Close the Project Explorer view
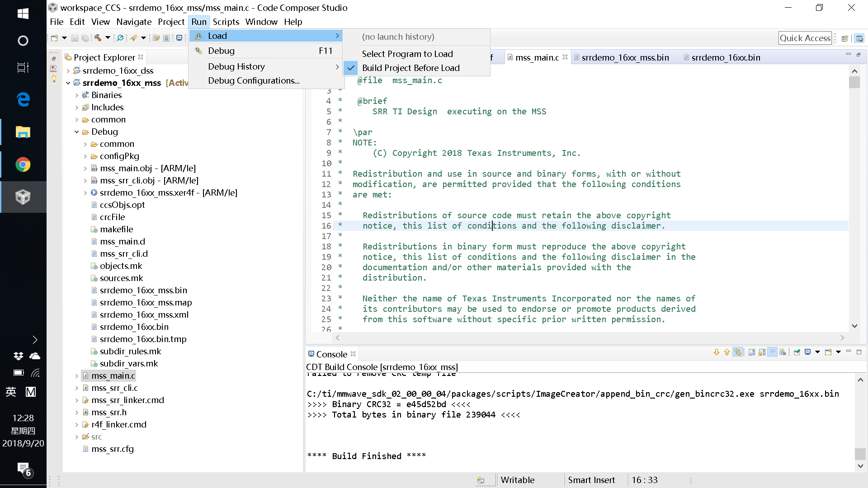 (141, 57)
